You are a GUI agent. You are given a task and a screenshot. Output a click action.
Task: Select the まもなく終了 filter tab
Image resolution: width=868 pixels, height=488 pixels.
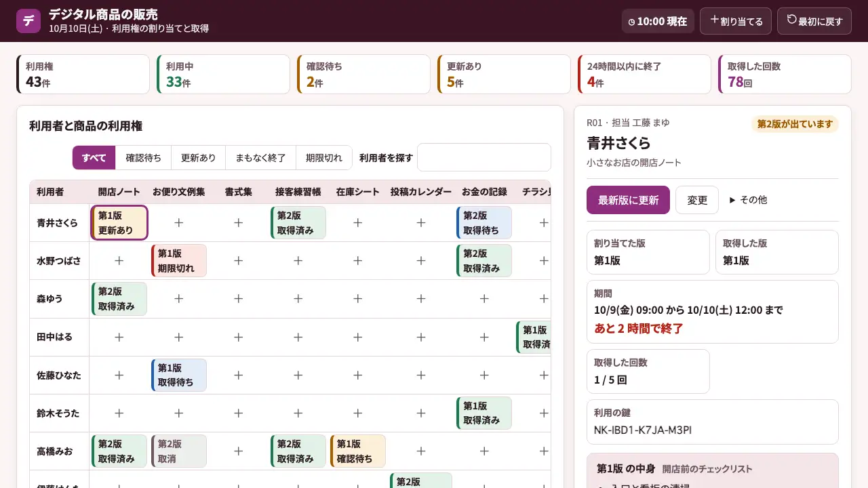(x=261, y=158)
